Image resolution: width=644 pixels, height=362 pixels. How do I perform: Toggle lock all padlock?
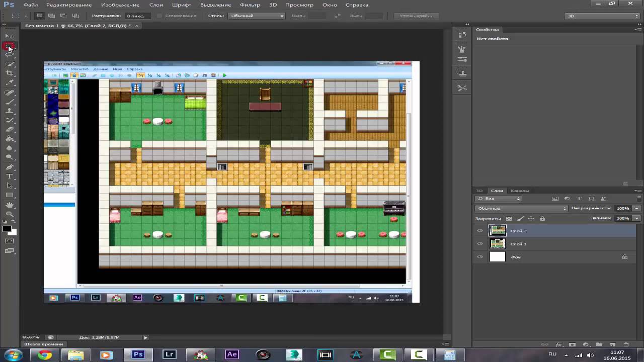(x=542, y=219)
